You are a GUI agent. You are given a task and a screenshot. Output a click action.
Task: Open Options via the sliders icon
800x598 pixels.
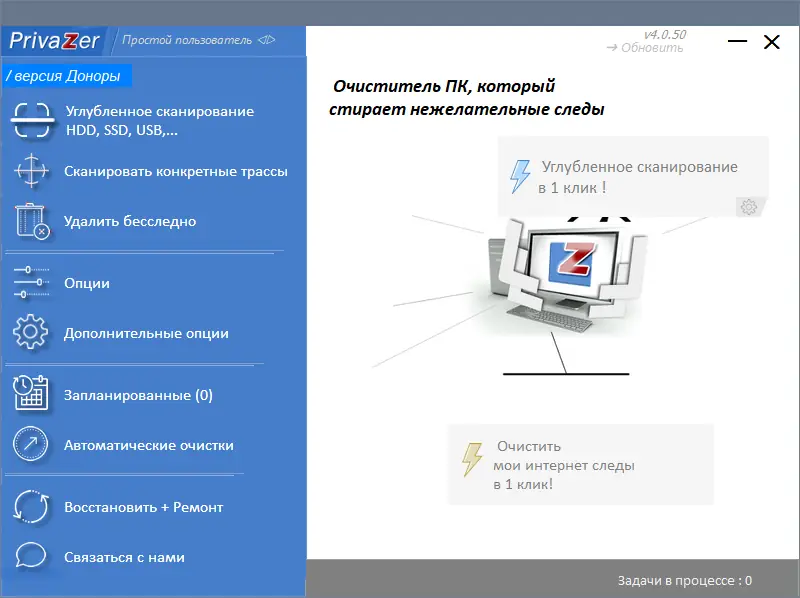click(30, 283)
